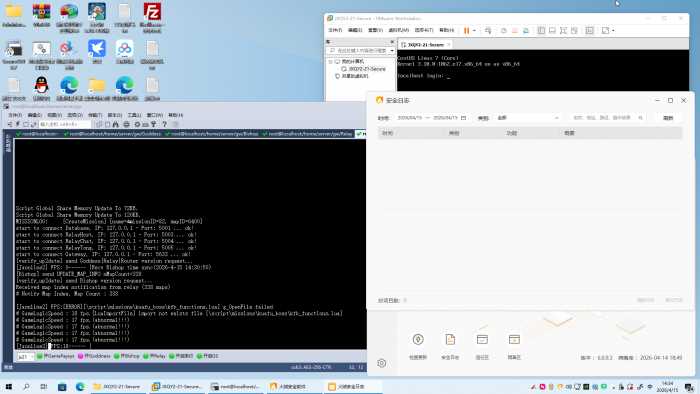700x394 pixels.
Task: Collapse the My Computer tree node in VMware
Action: pos(331,62)
